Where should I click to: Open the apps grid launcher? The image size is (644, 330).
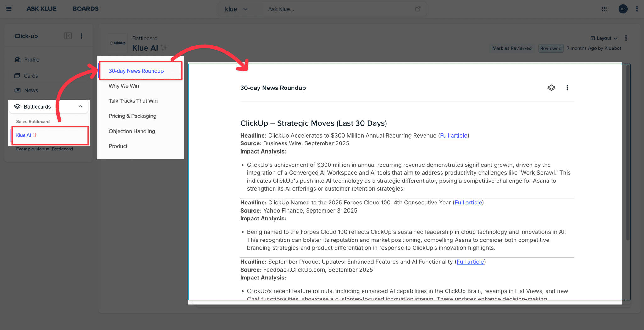pos(604,9)
